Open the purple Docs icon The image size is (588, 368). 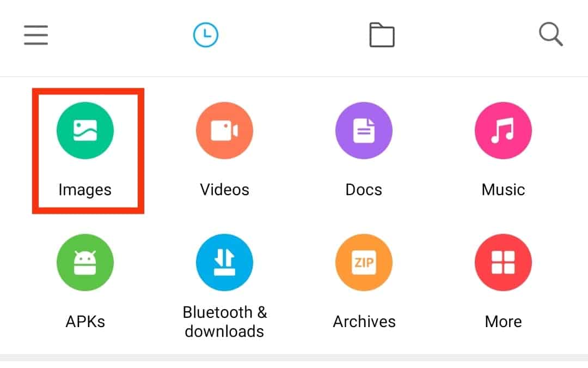(x=364, y=130)
